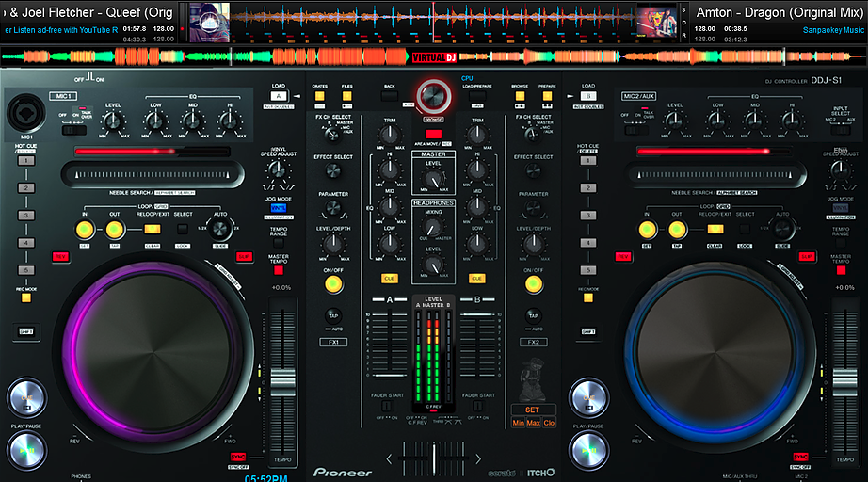This screenshot has width=868, height=482.
Task: Trigger left deck hot cue 3
Action: 25,216
